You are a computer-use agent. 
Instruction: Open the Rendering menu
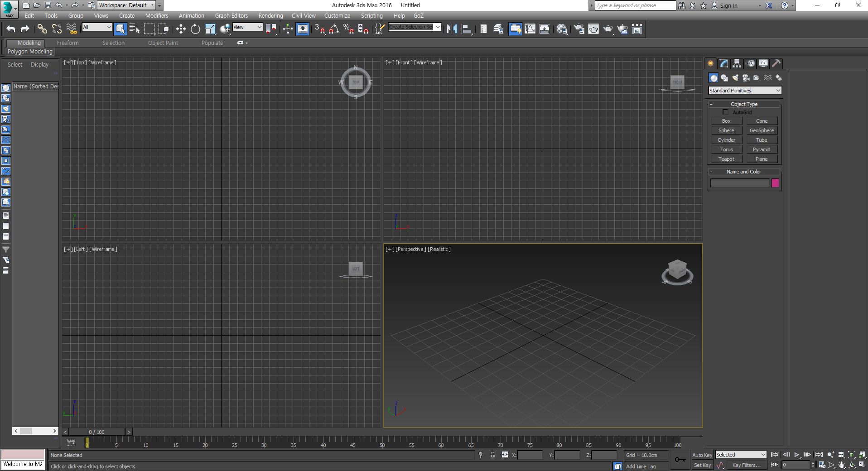[270, 16]
